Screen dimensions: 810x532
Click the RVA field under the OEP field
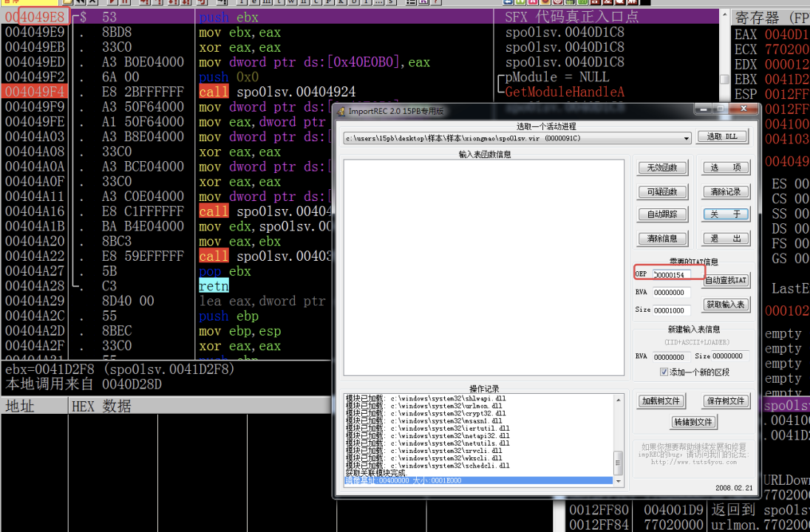(672, 292)
